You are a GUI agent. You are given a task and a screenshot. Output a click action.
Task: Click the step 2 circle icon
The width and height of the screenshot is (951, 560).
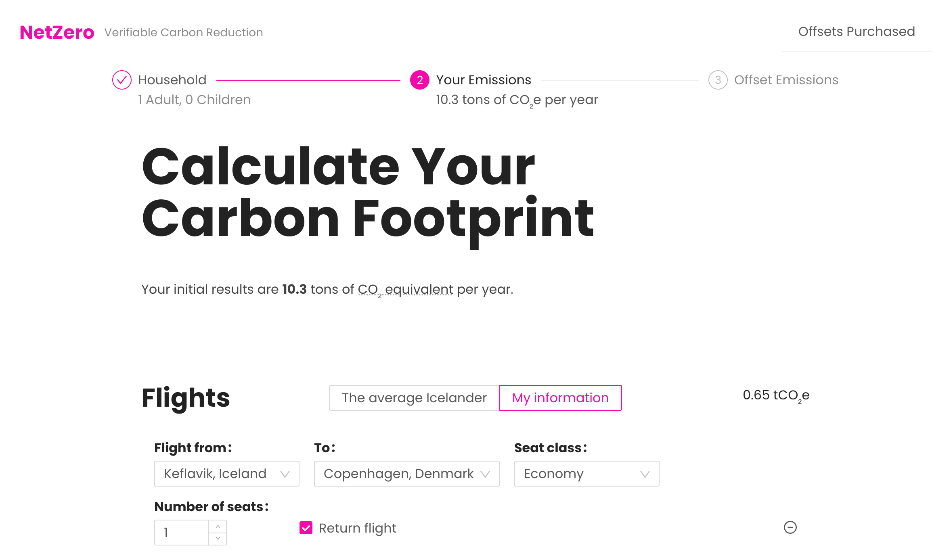pos(419,80)
